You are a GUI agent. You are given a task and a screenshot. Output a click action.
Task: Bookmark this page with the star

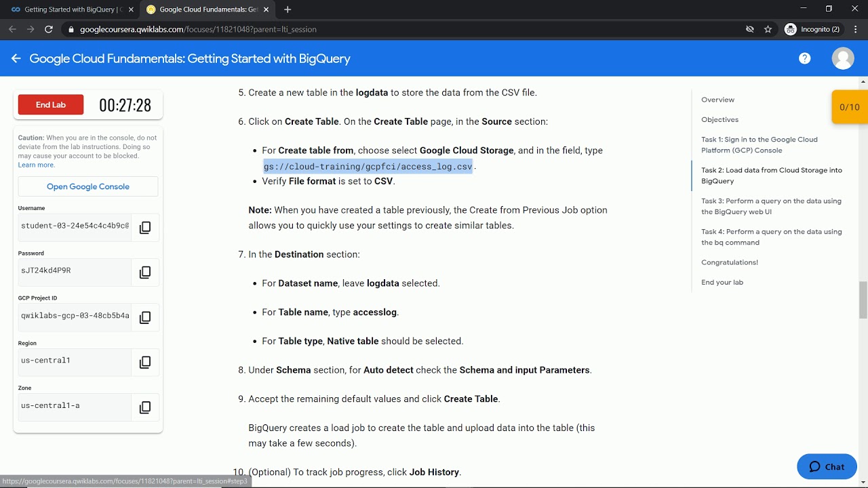pos(768,29)
